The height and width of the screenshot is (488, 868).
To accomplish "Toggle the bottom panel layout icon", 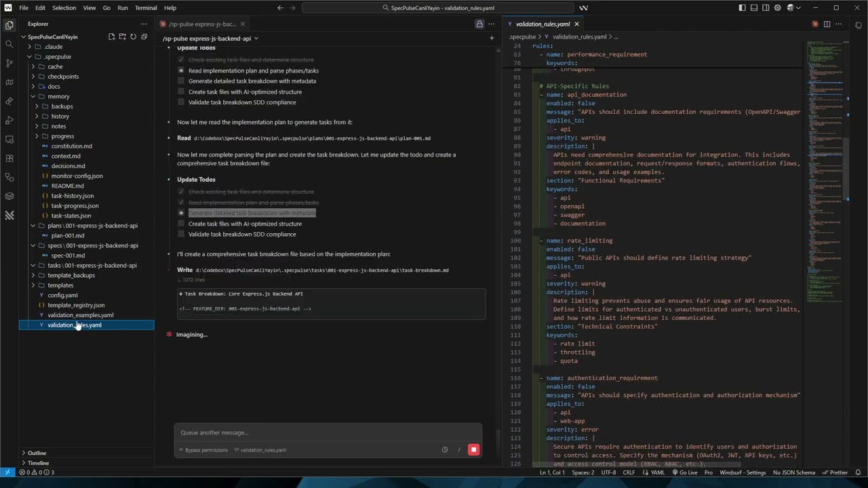I will [x=755, y=8].
